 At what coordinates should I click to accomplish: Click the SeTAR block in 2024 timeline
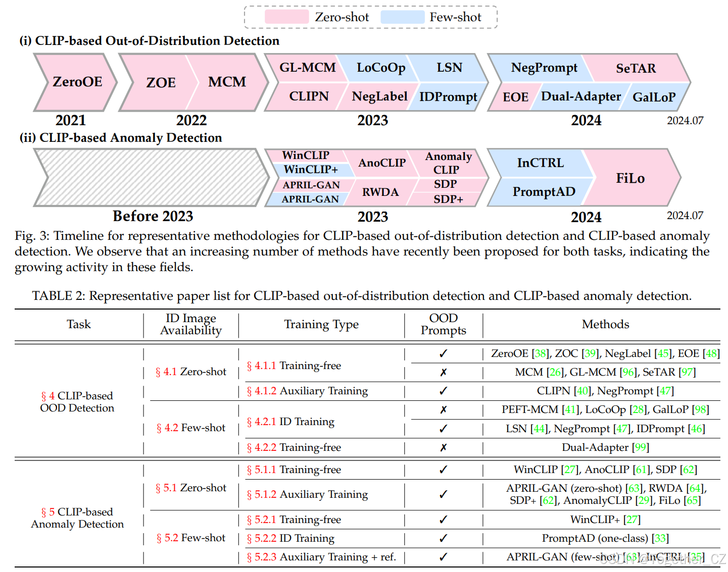636,68
